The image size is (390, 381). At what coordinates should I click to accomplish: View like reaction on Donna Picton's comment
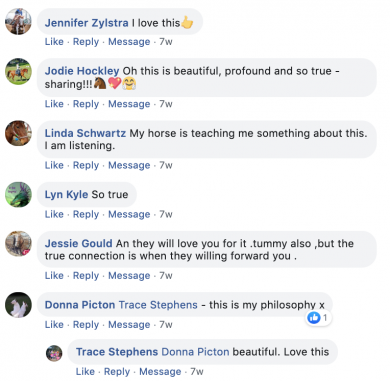point(318,318)
